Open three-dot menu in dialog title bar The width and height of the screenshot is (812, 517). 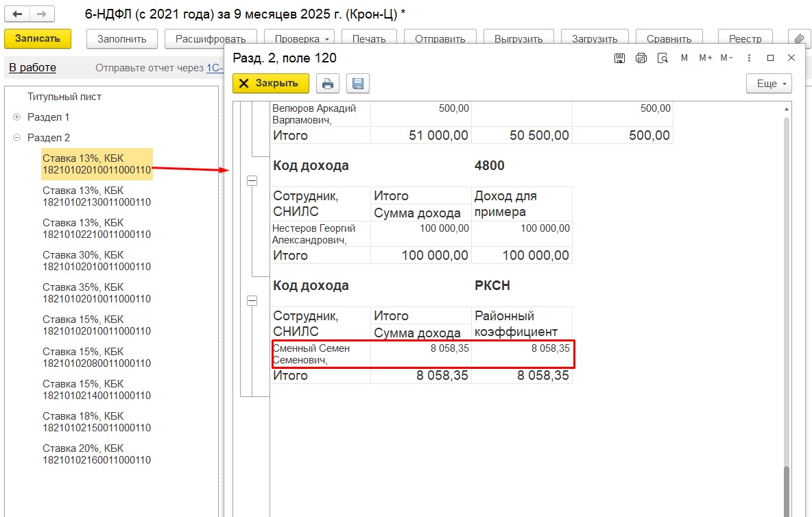click(x=750, y=58)
